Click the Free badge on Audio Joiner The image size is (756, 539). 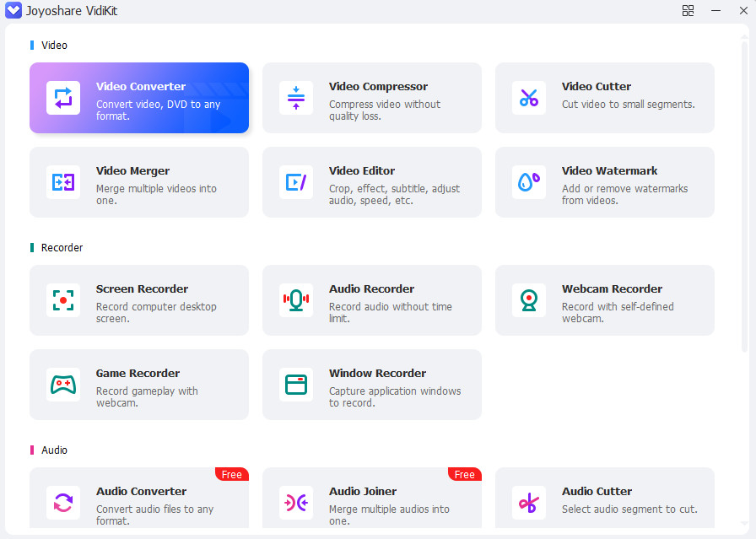pyautogui.click(x=465, y=474)
